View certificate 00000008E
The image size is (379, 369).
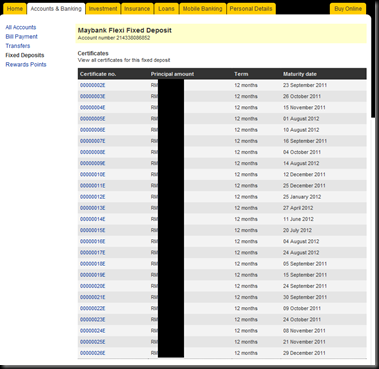tap(93, 152)
